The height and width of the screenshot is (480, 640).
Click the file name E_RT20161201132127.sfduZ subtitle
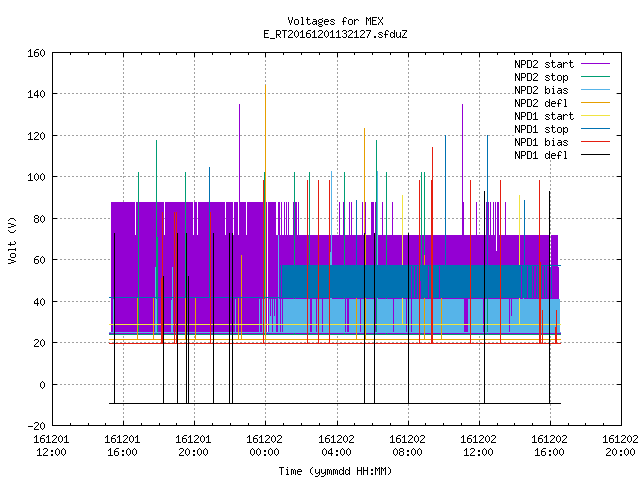[x=335, y=34]
